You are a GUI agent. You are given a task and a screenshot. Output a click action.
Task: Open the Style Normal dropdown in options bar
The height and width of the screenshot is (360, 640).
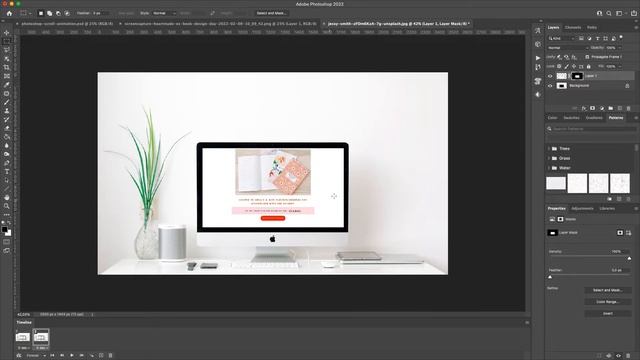(164, 13)
